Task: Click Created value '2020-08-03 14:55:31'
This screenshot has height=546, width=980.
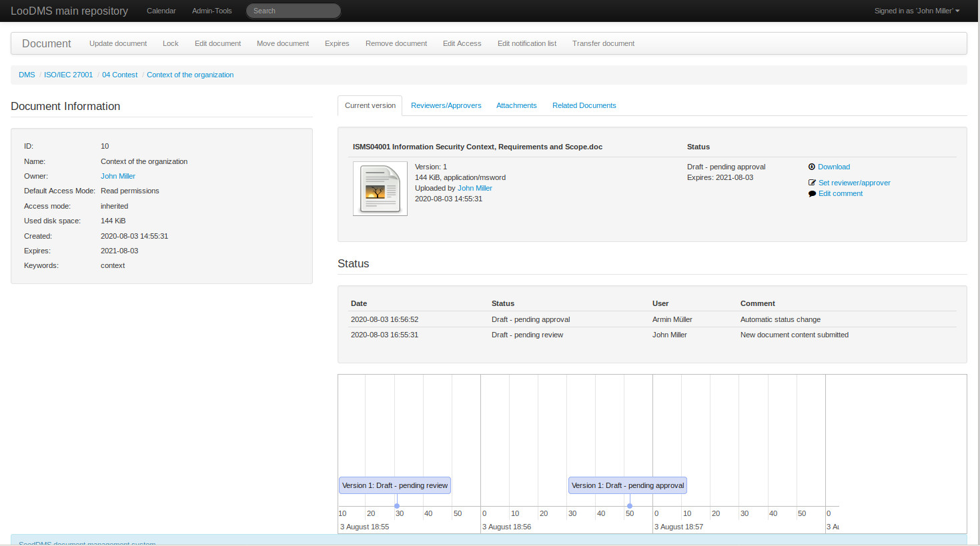Action: (x=135, y=236)
